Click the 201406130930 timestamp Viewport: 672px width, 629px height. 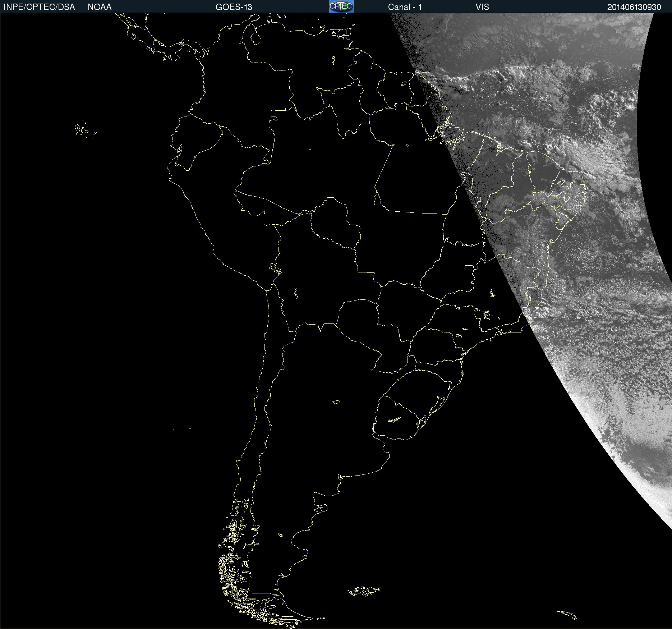pos(634,7)
